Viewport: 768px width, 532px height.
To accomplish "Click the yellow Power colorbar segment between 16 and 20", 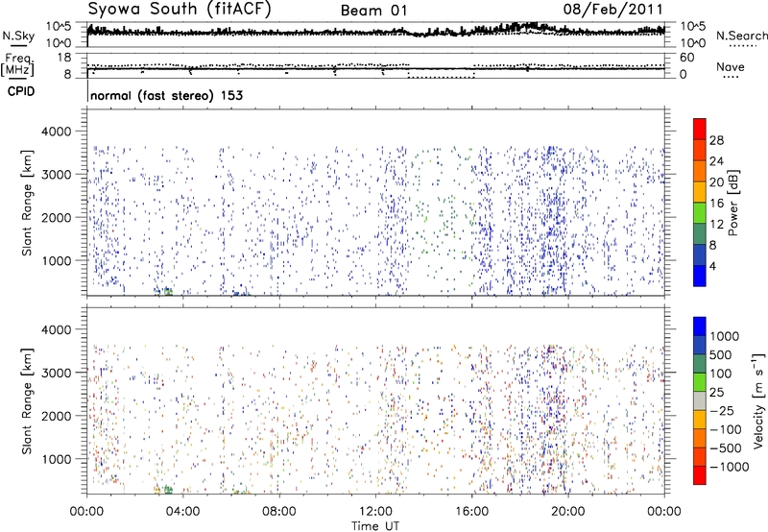I will pyautogui.click(x=700, y=191).
